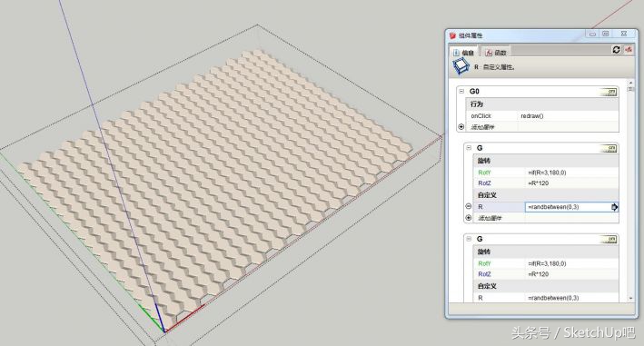
Task: Toggle 'on' switch of the G section at the panel bottom
Action: (609, 239)
